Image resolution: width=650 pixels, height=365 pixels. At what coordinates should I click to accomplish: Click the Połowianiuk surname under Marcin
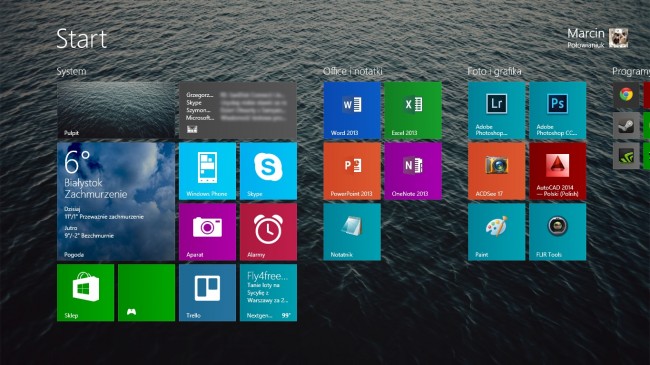(x=586, y=45)
